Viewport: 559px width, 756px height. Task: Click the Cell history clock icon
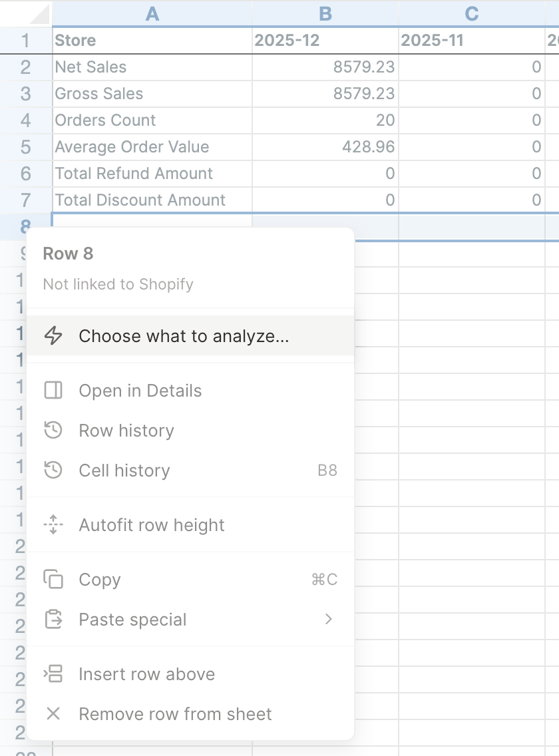pyautogui.click(x=53, y=470)
